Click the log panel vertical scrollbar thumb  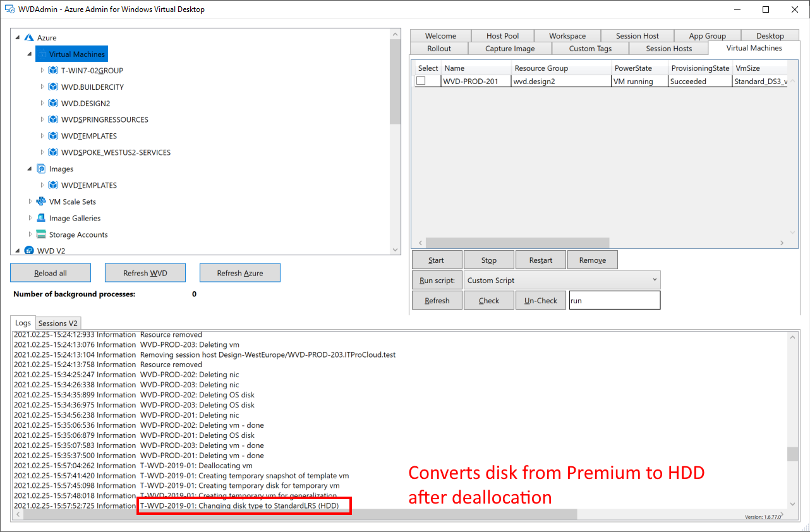pyautogui.click(x=792, y=454)
